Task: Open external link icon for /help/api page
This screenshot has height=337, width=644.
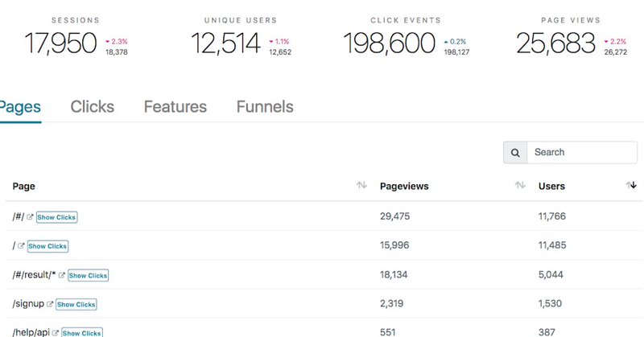Action: click(56, 332)
